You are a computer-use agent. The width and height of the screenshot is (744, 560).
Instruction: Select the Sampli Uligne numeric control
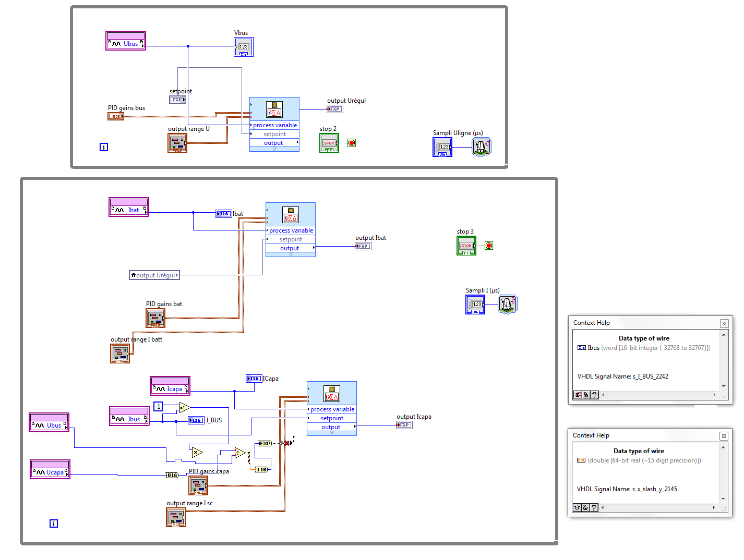coord(442,147)
